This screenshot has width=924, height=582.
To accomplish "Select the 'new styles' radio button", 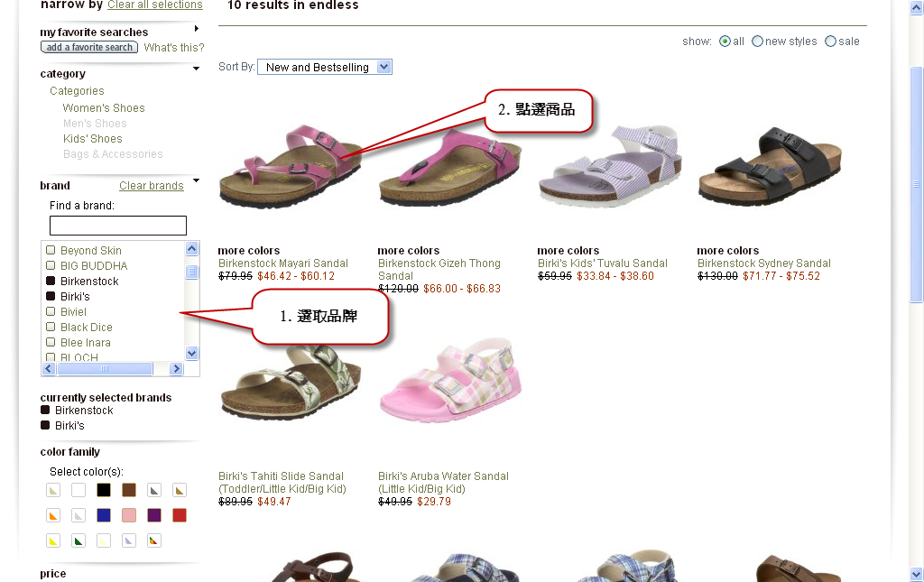I will [x=757, y=42].
